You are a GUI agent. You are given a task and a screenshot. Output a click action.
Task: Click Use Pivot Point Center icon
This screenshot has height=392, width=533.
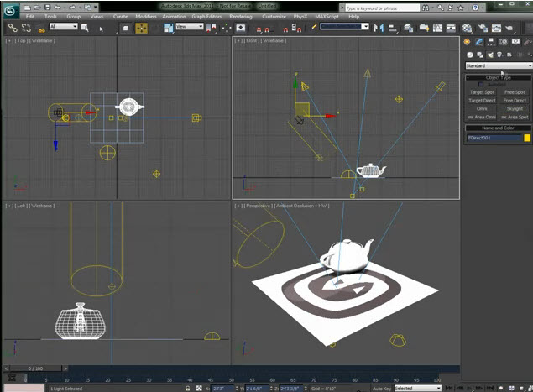tap(211, 28)
